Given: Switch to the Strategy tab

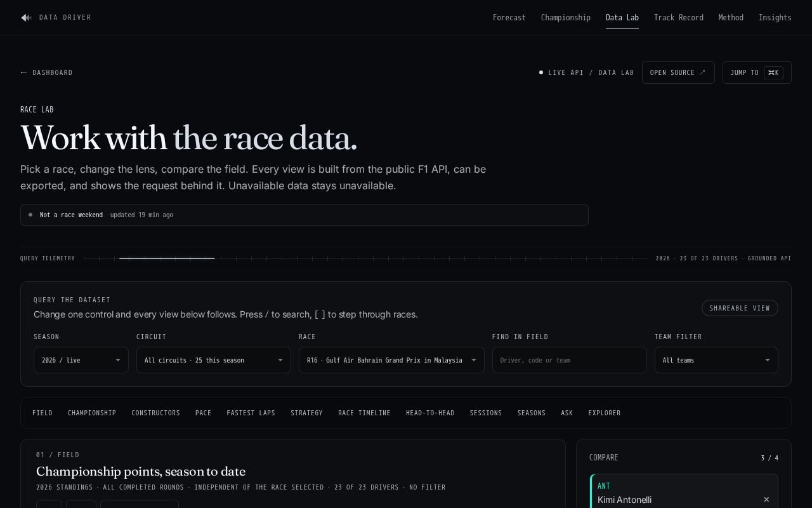Looking at the screenshot, I should click(x=307, y=413).
